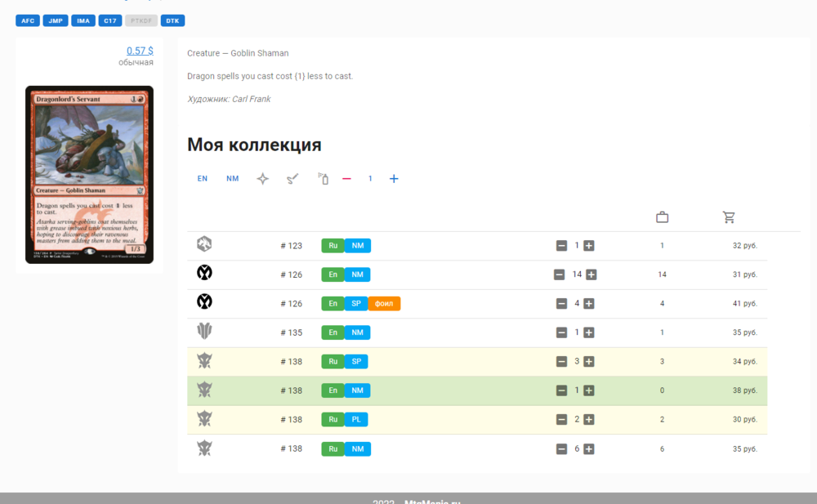
Task: Increase quantity in the #123 row
Action: [588, 246]
